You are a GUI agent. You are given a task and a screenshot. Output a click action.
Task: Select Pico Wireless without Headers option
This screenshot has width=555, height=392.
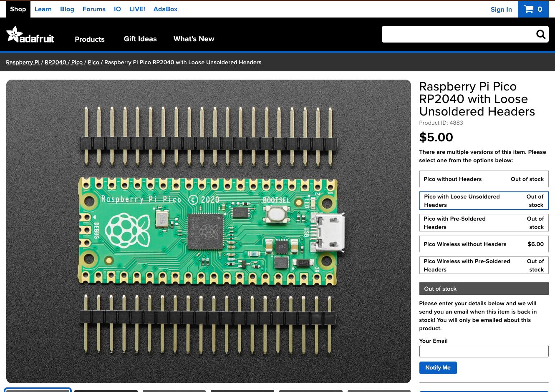click(x=484, y=244)
